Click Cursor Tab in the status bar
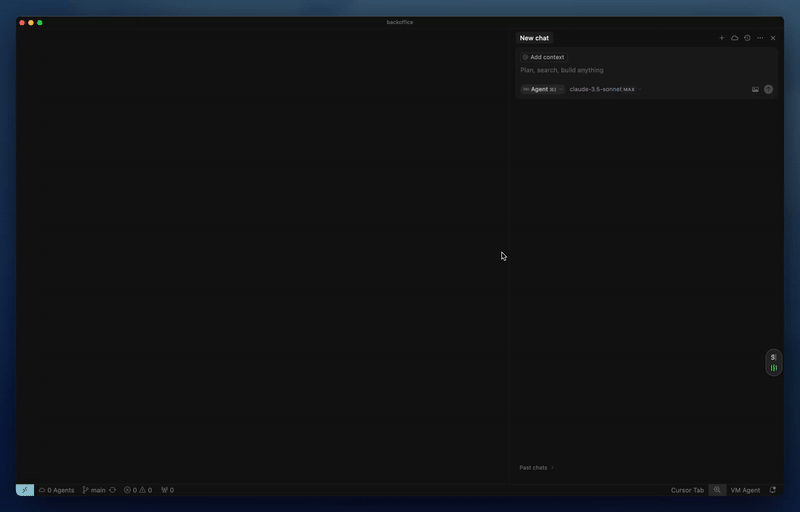 point(687,490)
